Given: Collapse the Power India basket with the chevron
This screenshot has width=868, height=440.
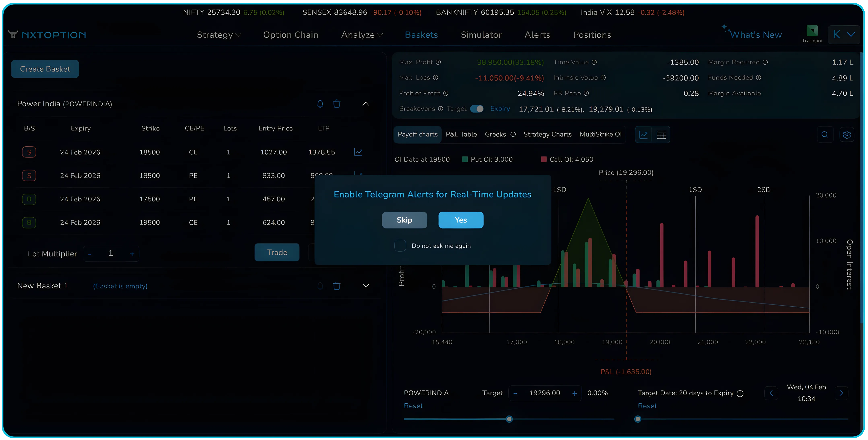Looking at the screenshot, I should coord(366,103).
